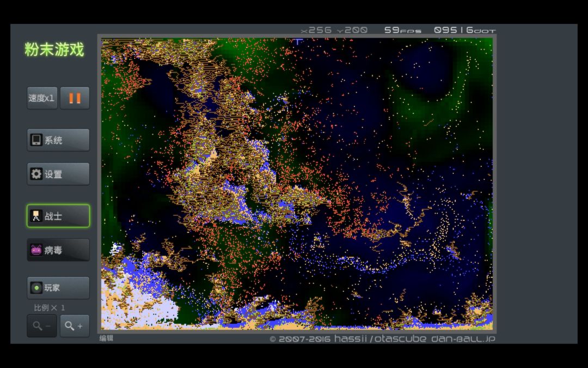Image resolution: width=588 pixels, height=368 pixels.
Task: Open the 设置 settings gear button
Action: (x=58, y=174)
